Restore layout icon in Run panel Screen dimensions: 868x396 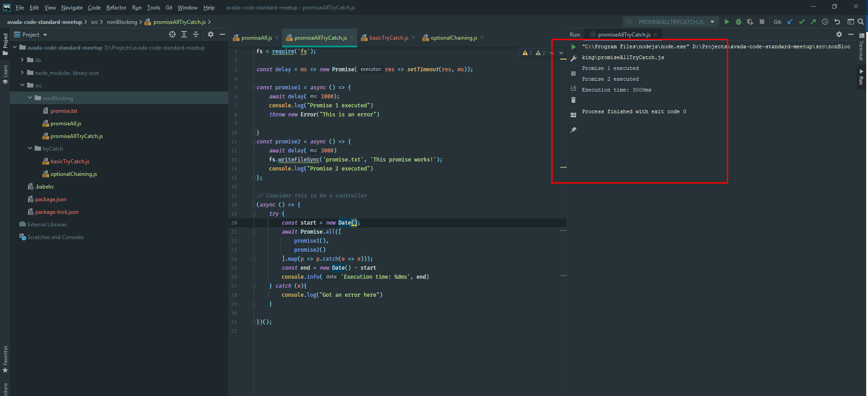pyautogui.click(x=573, y=115)
